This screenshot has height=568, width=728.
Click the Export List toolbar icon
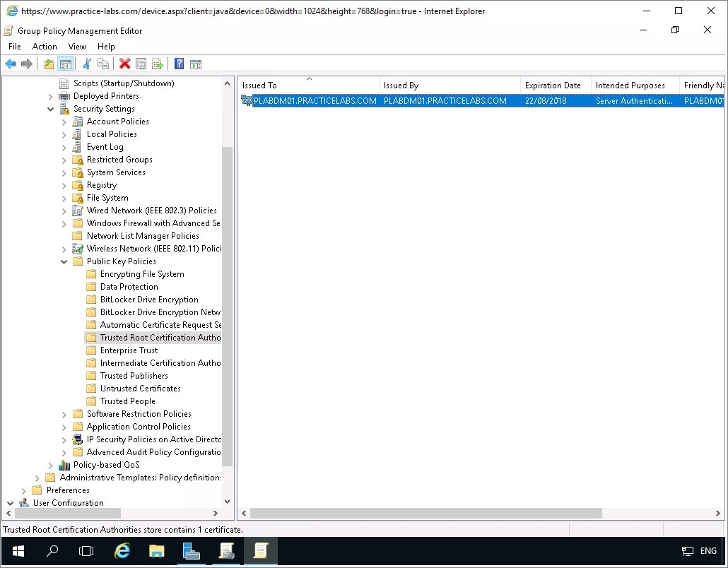click(158, 64)
